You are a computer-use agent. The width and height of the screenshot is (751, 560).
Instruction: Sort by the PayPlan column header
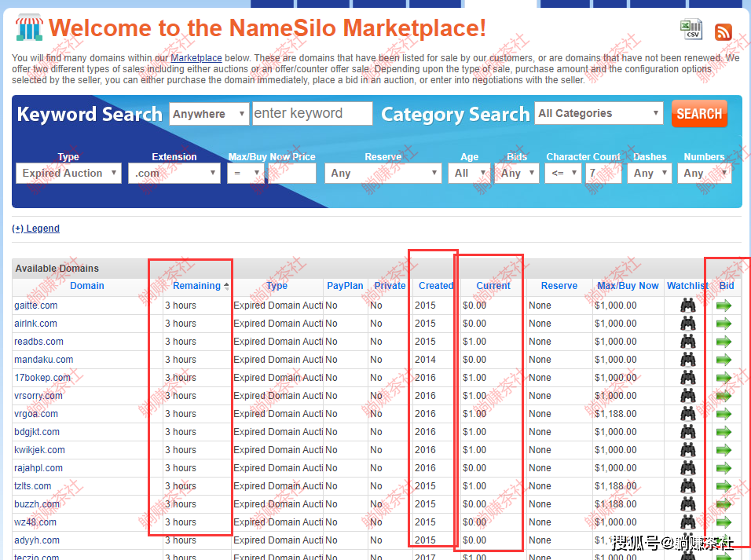(345, 286)
